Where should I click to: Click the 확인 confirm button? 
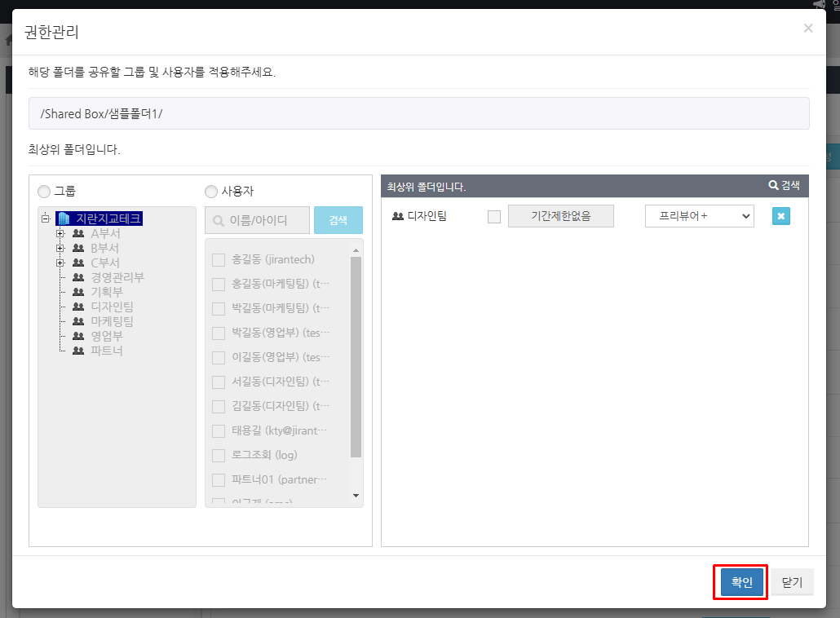741,582
